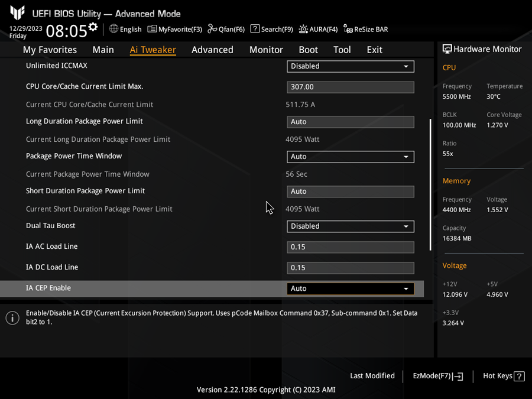The height and width of the screenshot is (399, 532).
Task: Select the CPU Core/Cache Current Limit Max. label
Action: (85, 86)
